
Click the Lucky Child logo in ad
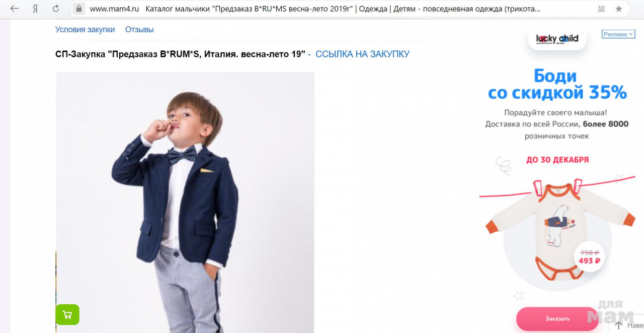click(x=557, y=39)
